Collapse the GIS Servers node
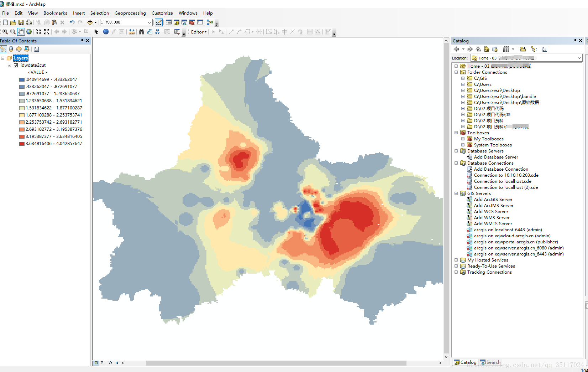This screenshot has height=372, width=588. 456,193
